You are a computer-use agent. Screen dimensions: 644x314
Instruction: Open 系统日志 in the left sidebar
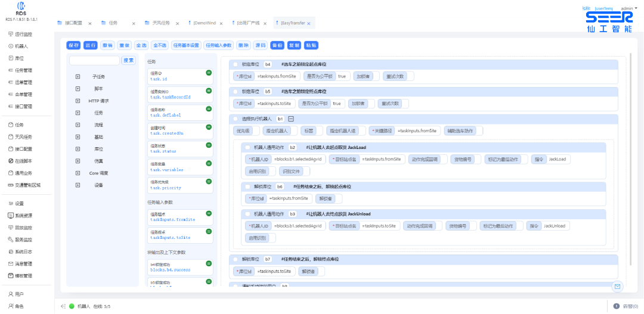pos(23,251)
